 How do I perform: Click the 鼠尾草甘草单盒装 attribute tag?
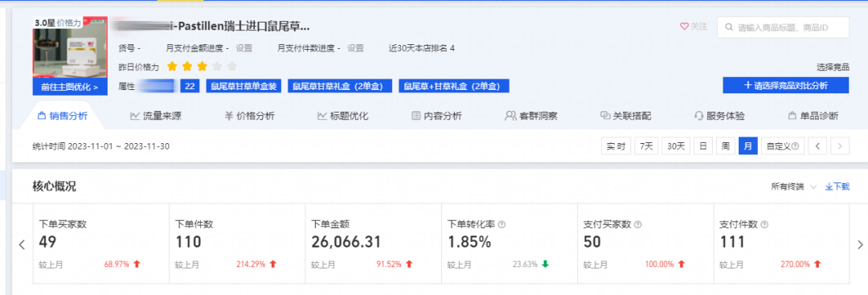pos(244,86)
